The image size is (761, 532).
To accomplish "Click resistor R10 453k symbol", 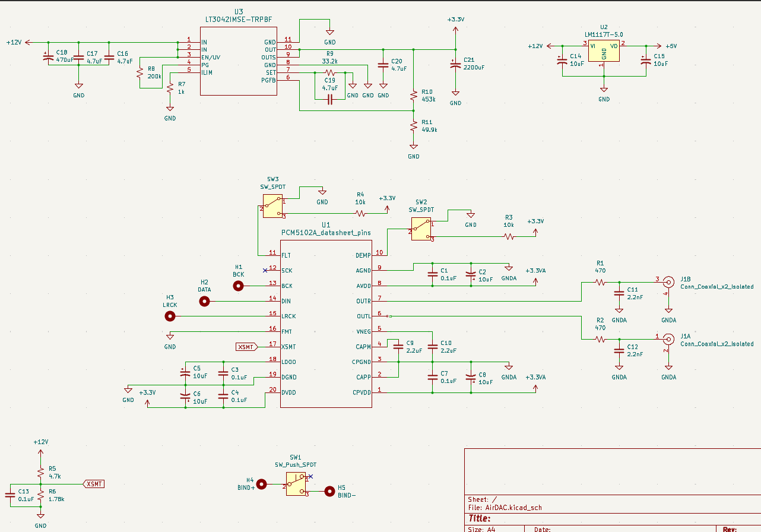I will pyautogui.click(x=414, y=95).
